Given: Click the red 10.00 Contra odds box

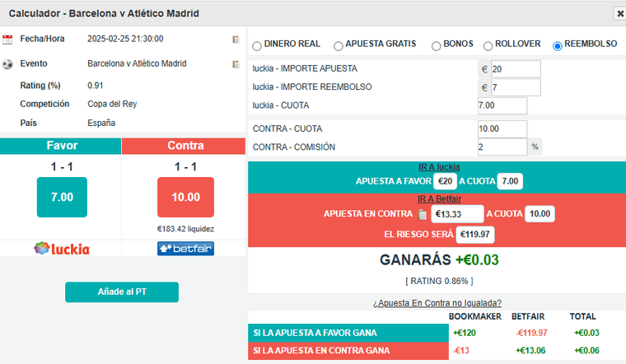Looking at the screenshot, I should (185, 197).
